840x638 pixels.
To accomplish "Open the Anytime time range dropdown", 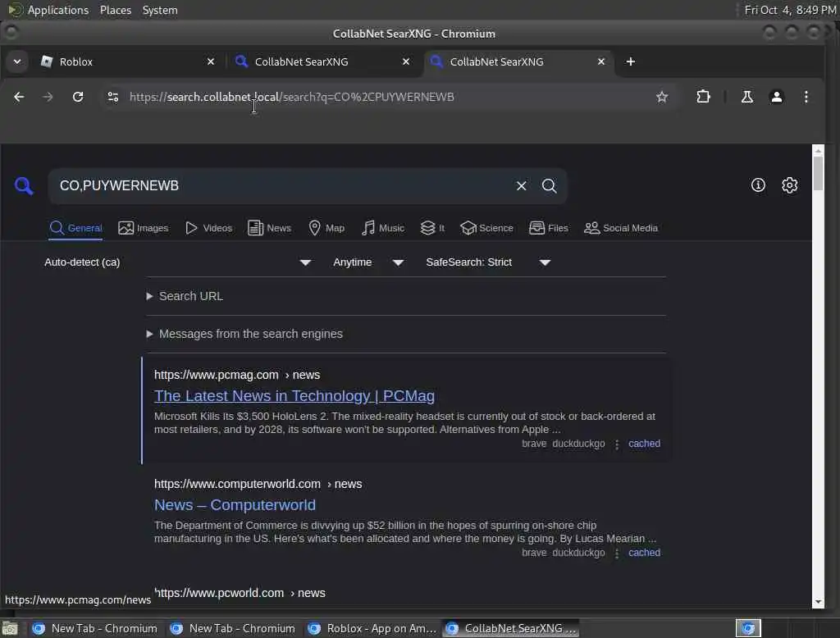I will [368, 262].
